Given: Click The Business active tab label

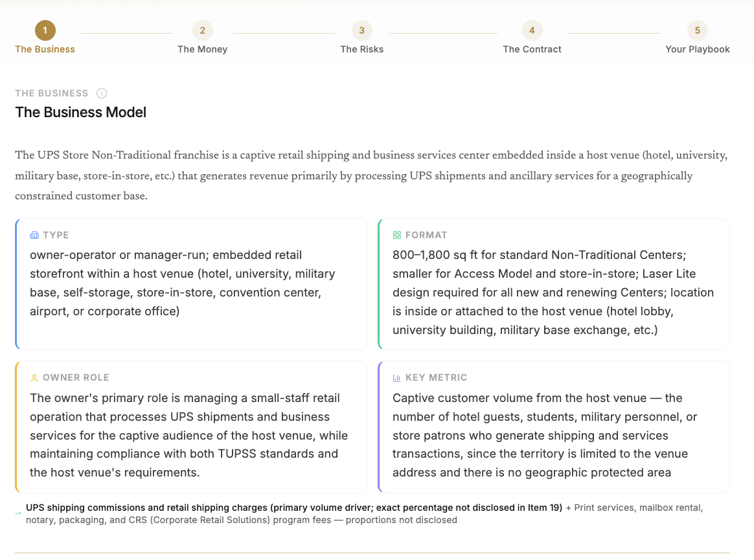Looking at the screenshot, I should point(45,49).
